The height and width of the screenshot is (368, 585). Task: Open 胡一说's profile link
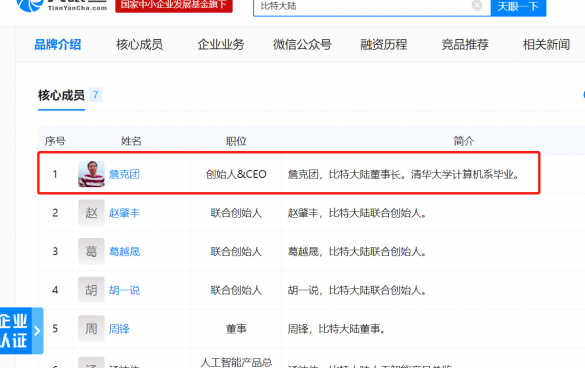click(x=124, y=290)
